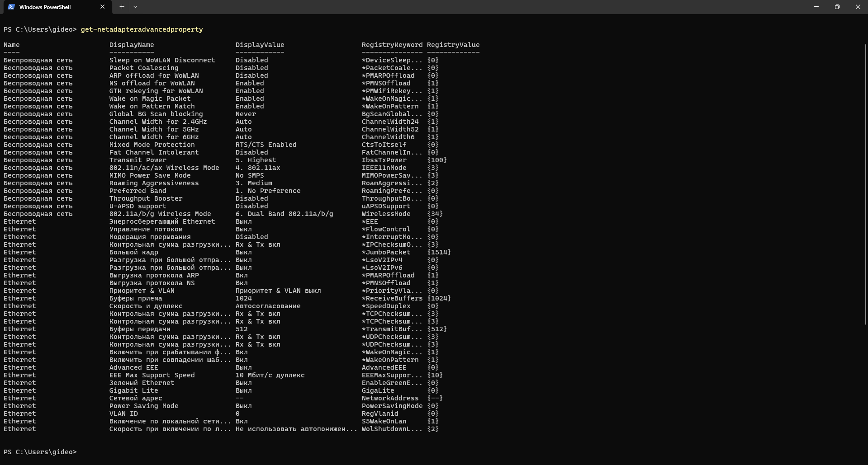Click the PowerShell icon on the tab

(x=11, y=7)
